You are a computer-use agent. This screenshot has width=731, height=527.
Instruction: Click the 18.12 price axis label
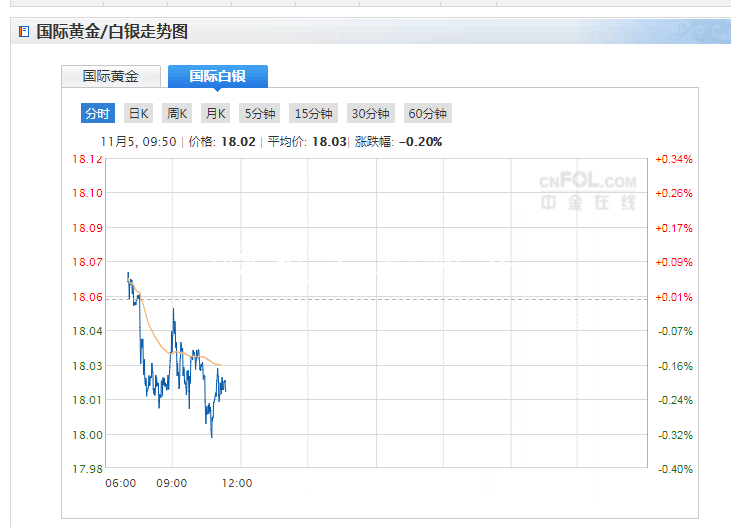tap(87, 159)
